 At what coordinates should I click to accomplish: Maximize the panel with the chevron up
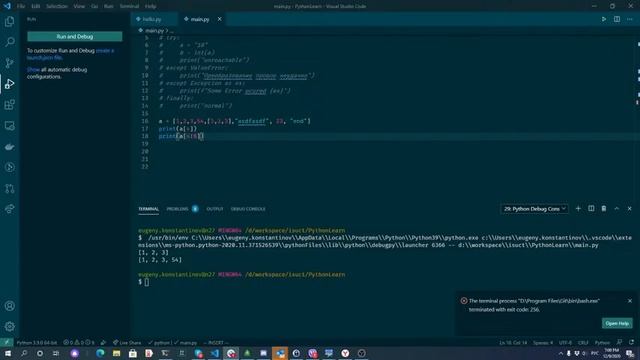[617, 209]
